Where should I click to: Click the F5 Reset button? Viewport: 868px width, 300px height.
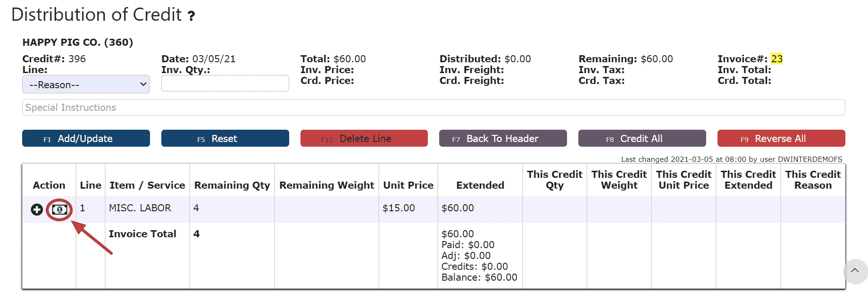click(x=225, y=139)
